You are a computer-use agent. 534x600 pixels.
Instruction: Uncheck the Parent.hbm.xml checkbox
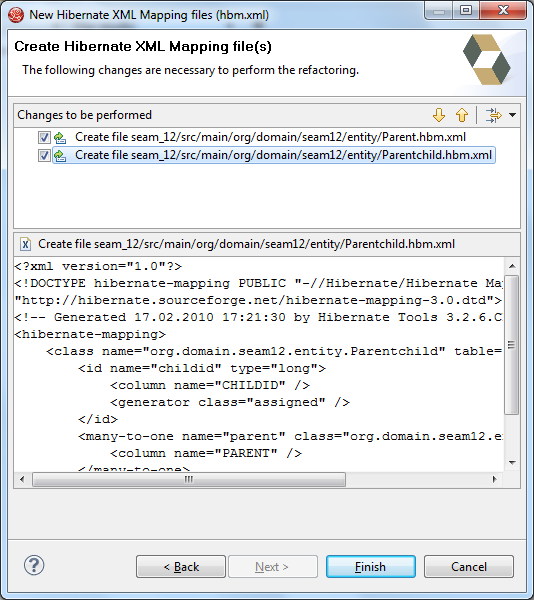[44, 137]
